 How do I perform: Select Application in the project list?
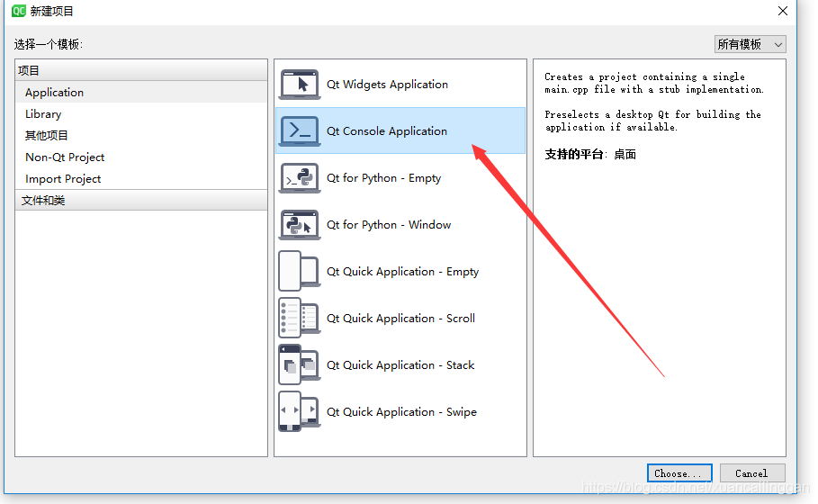[141, 93]
